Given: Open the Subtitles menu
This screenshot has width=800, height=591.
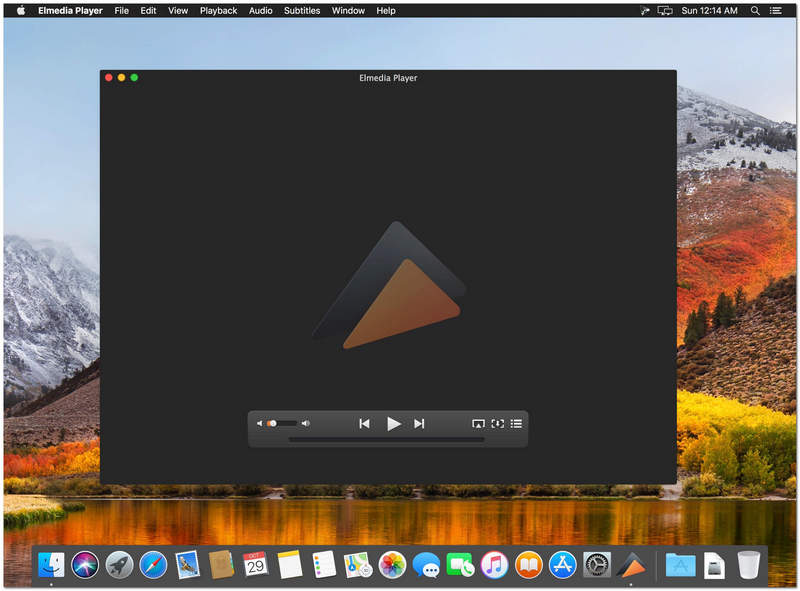Looking at the screenshot, I should coord(302,11).
